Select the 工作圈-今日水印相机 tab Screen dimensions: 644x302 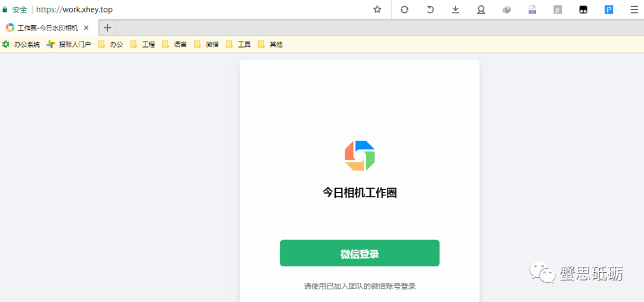48,28
